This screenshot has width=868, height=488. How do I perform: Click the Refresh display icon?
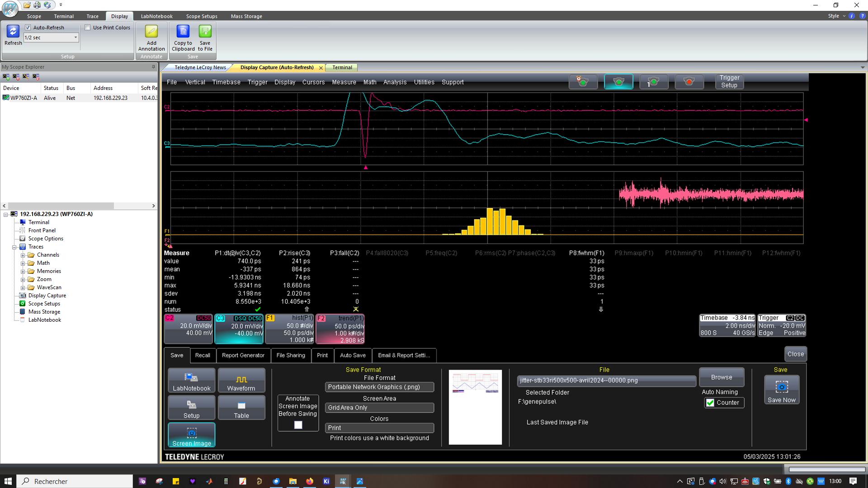coord(13,32)
